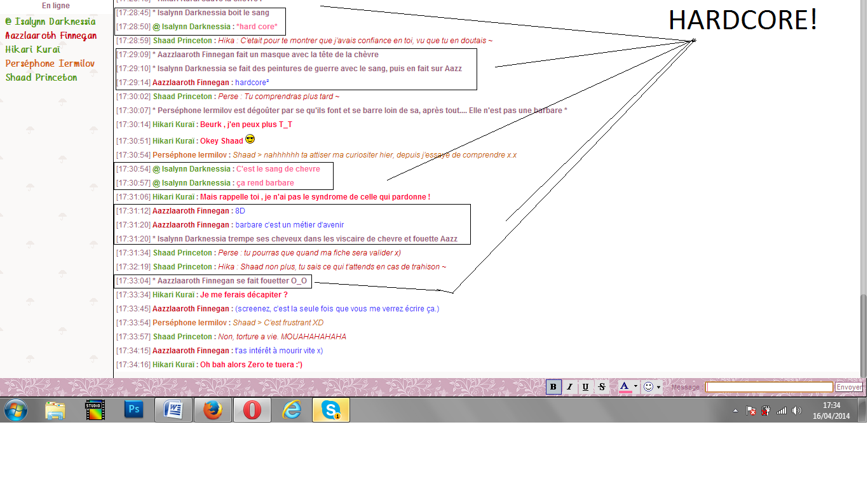Viewport: 868px width, 488px height.
Task: Select online user Isalynn Darknessia
Action: [51, 22]
